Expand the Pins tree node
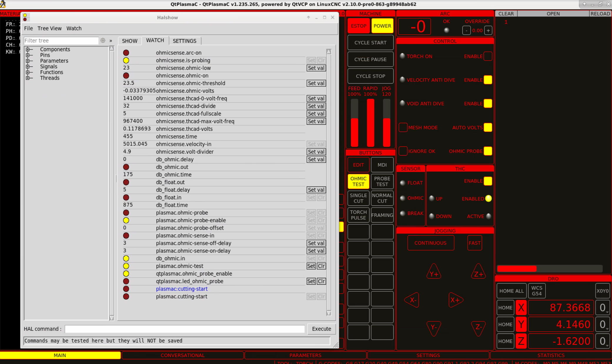 28,55
